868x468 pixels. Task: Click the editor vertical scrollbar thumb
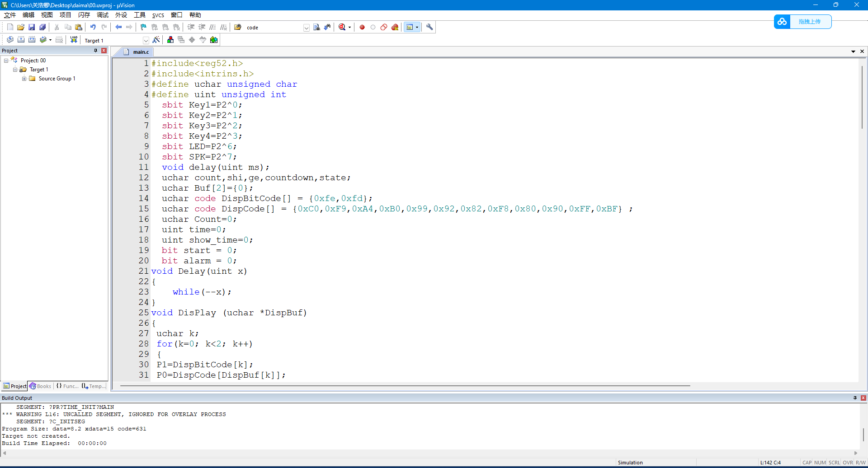tap(862, 98)
